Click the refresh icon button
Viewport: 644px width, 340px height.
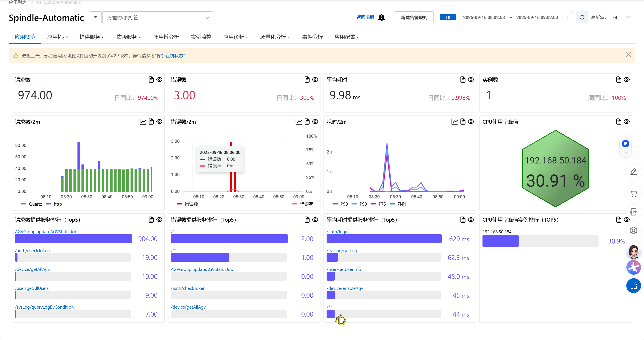(x=582, y=17)
